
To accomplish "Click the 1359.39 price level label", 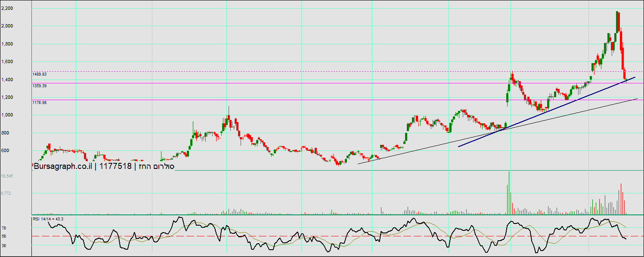I will [x=40, y=86].
